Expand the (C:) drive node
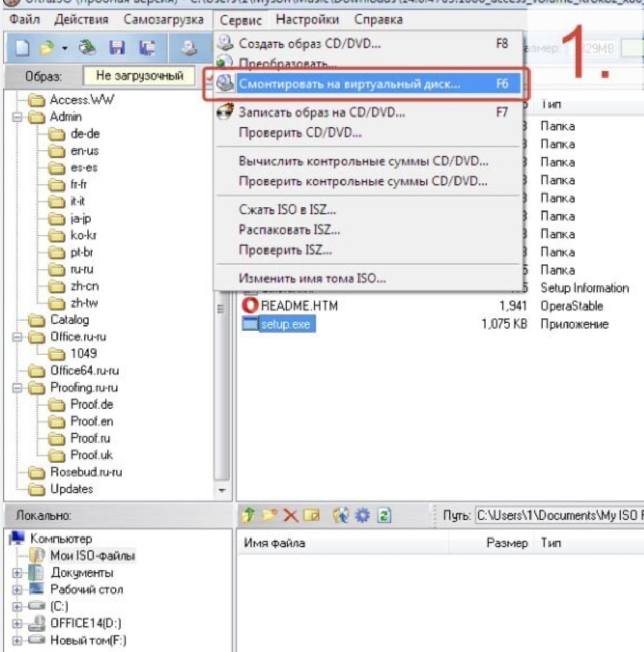The width and height of the screenshot is (644, 652). [17, 606]
